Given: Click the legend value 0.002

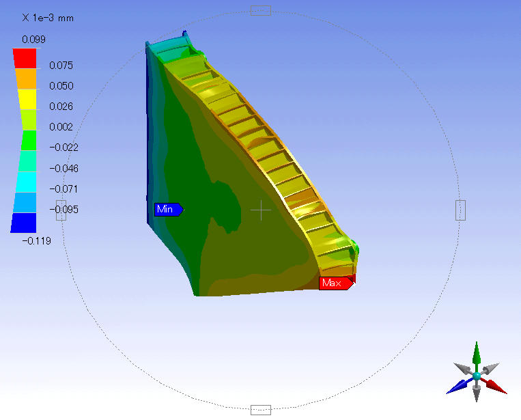Looking at the screenshot, I should [x=61, y=127].
